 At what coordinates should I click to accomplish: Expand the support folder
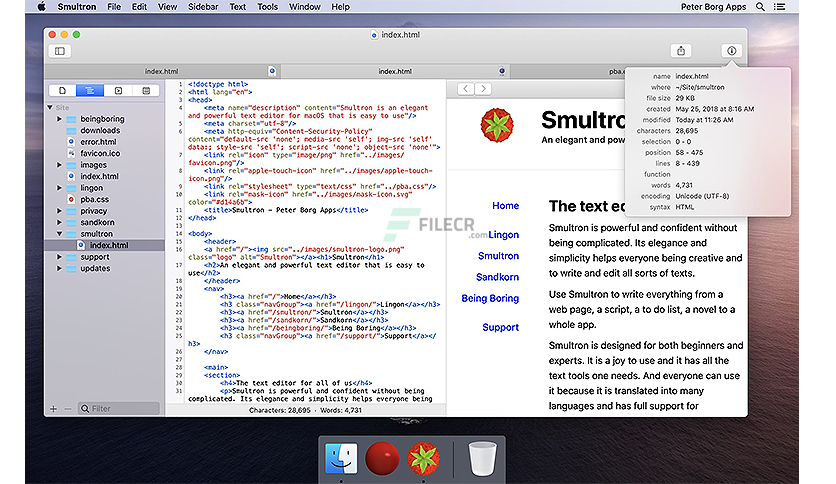(x=60, y=256)
